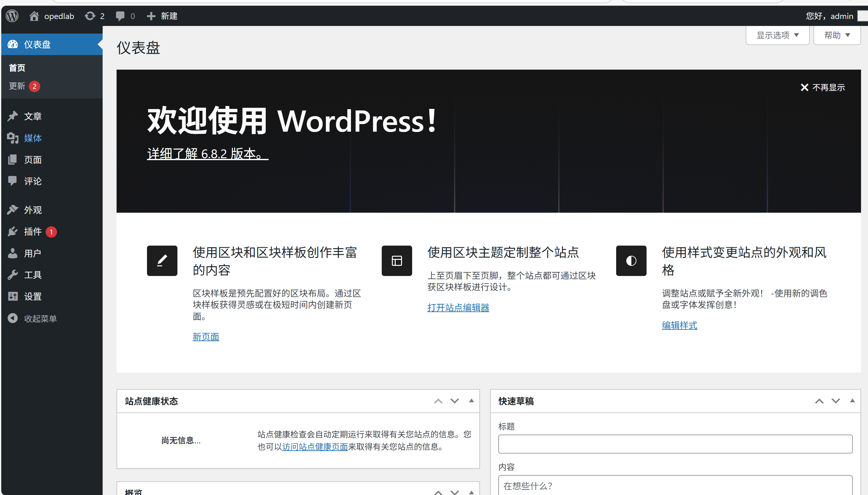Image resolution: width=868 pixels, height=495 pixels.
Task: Click the 用户 person icon
Action: coord(13,253)
